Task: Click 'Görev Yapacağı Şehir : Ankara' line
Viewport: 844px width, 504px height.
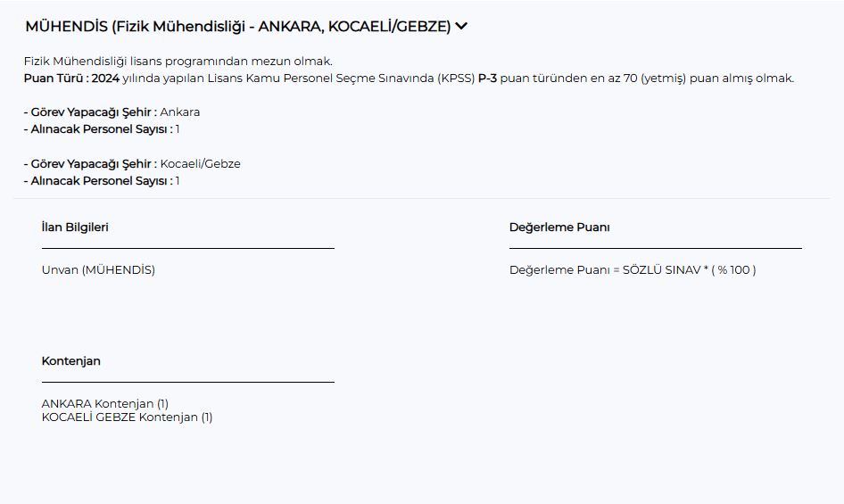Action: point(112,112)
